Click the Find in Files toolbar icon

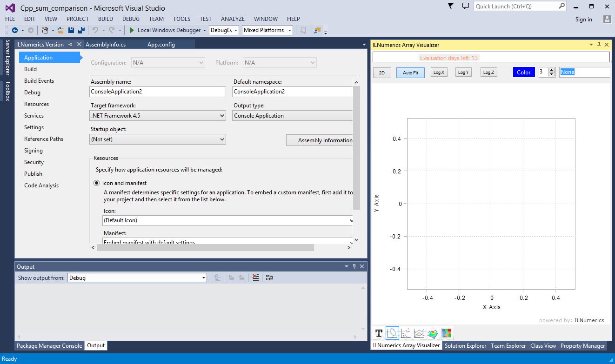pyautogui.click(x=317, y=30)
